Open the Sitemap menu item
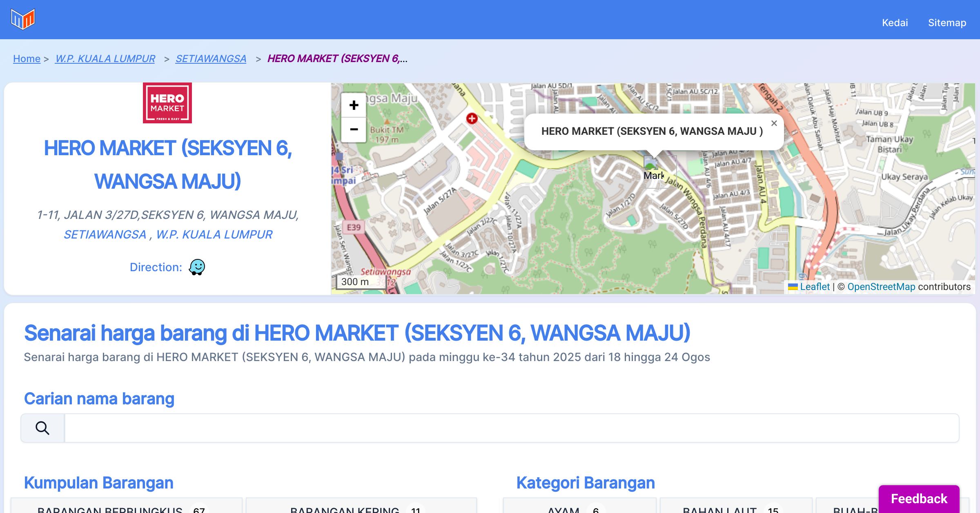This screenshot has height=513, width=980. coord(947,22)
